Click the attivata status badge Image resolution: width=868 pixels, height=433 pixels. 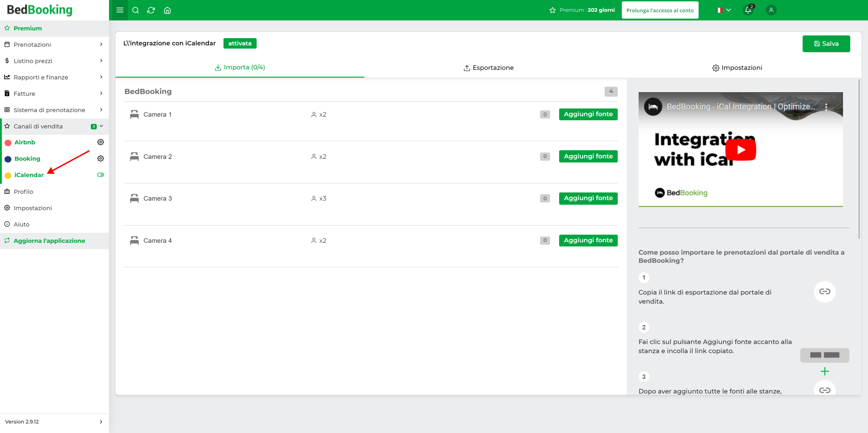click(x=240, y=43)
